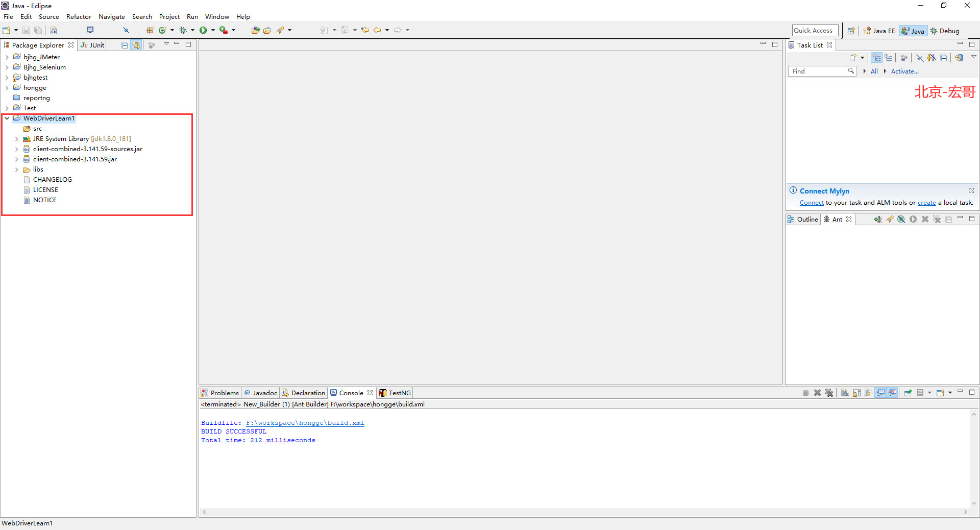This screenshot has width=980, height=530.
Task: Click create local task link
Action: click(926, 203)
